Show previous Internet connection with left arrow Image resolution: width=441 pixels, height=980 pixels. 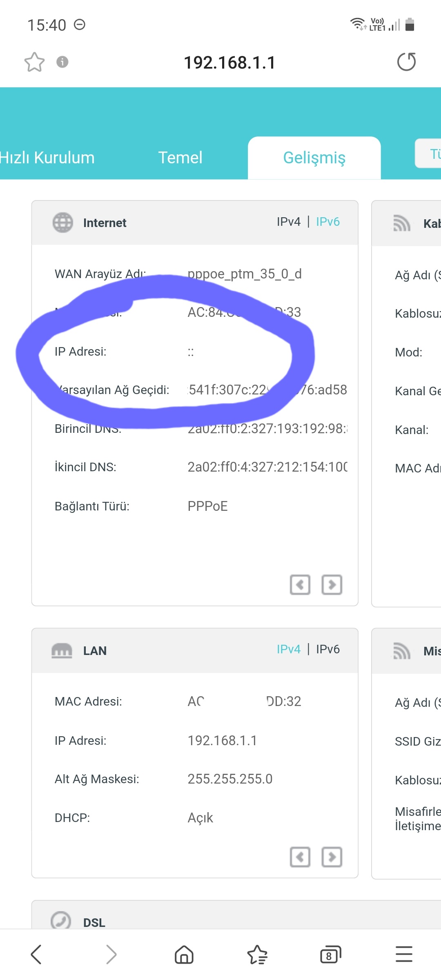300,585
